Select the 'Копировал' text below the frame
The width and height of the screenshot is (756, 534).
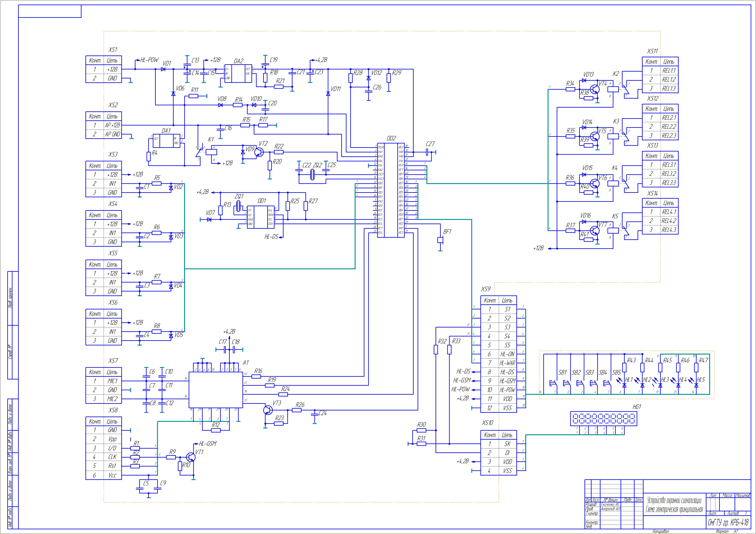click(x=661, y=531)
